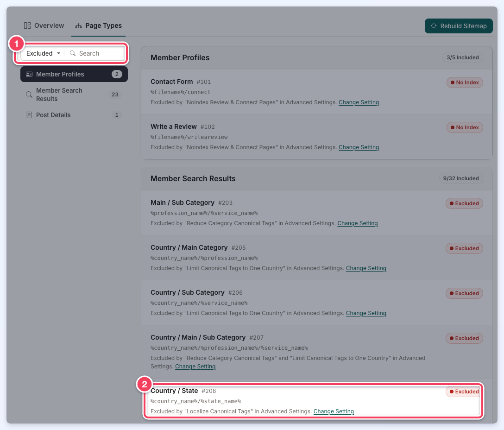Select Member Profiles in the sidebar
This screenshot has height=430, width=504.
[x=74, y=74]
